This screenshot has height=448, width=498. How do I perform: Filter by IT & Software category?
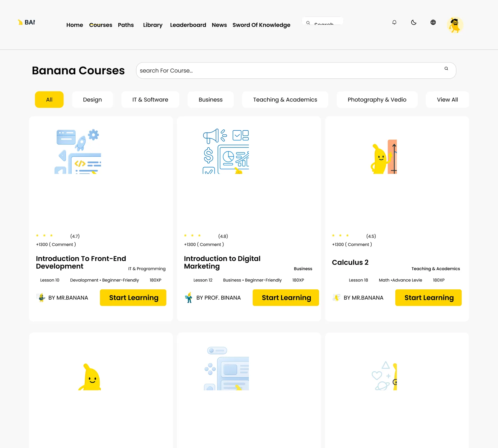[x=150, y=100]
